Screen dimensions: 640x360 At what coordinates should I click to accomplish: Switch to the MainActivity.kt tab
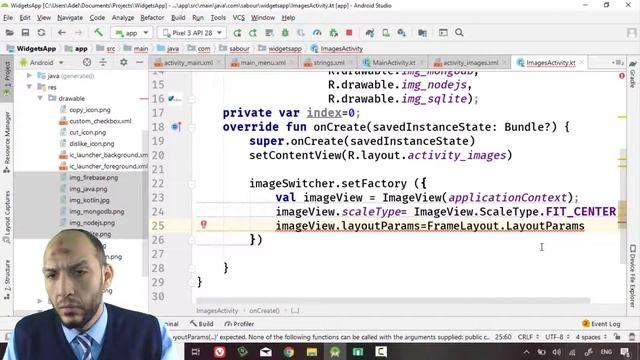coord(393,63)
